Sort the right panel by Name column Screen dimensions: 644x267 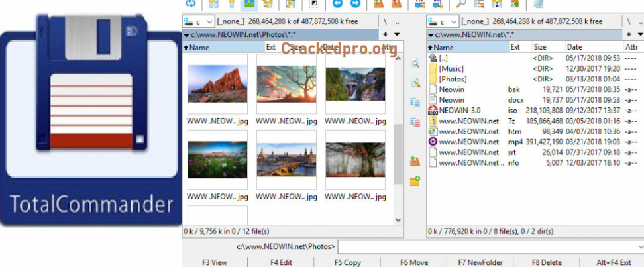468,47
